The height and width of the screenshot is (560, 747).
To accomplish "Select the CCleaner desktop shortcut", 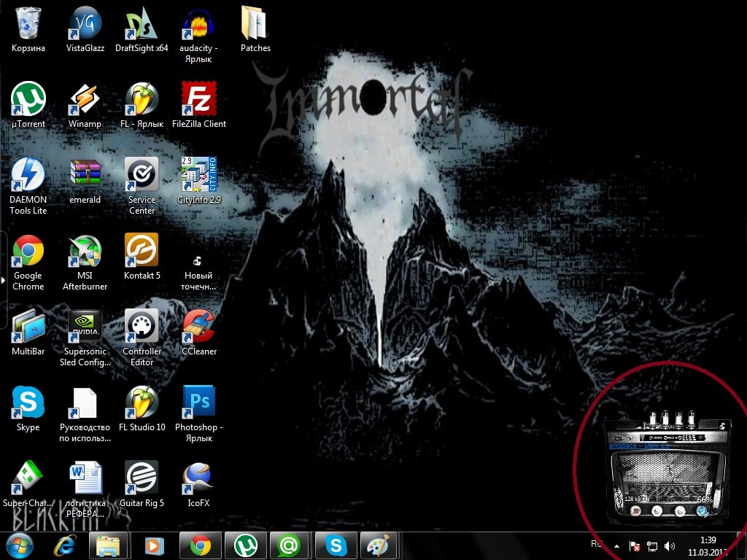I will point(198,332).
